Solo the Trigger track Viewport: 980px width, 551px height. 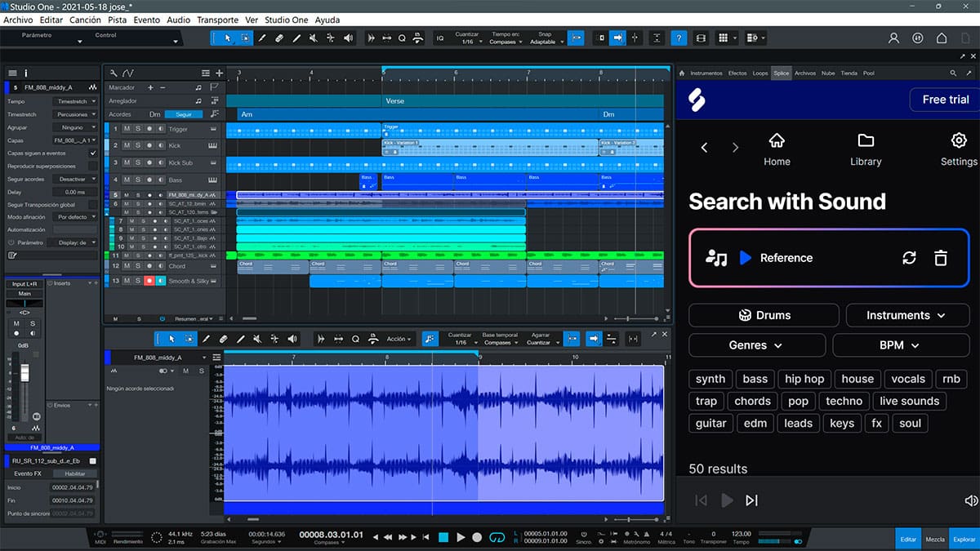click(x=138, y=129)
